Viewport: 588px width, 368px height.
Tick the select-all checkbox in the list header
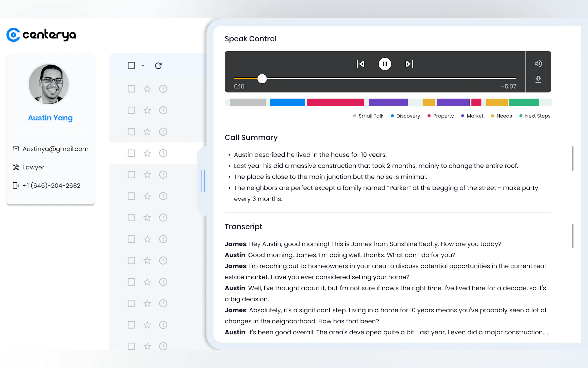[x=131, y=66]
